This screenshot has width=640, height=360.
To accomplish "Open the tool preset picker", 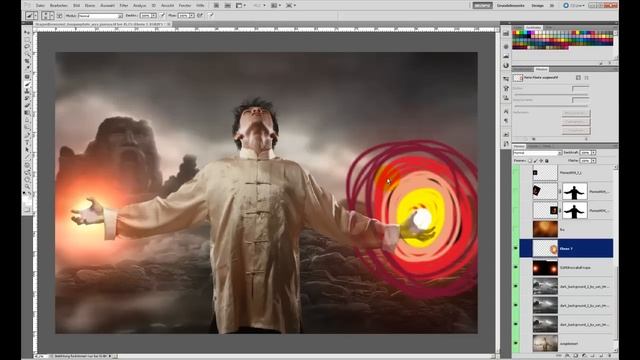I will coord(32,16).
